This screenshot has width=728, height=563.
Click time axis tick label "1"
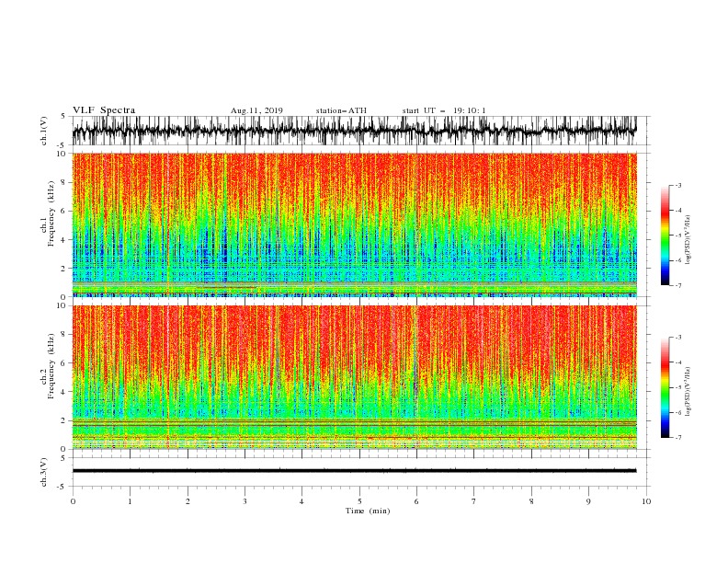130,501
